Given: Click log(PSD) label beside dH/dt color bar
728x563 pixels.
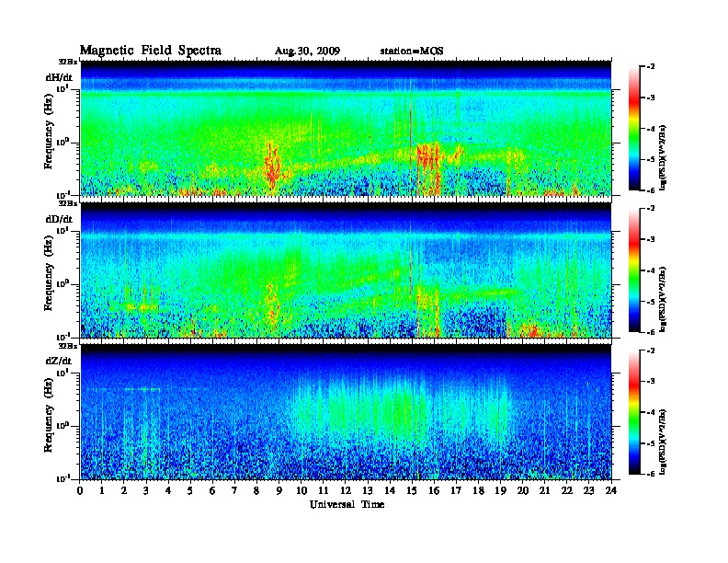Looking at the screenshot, I should coord(663,157).
